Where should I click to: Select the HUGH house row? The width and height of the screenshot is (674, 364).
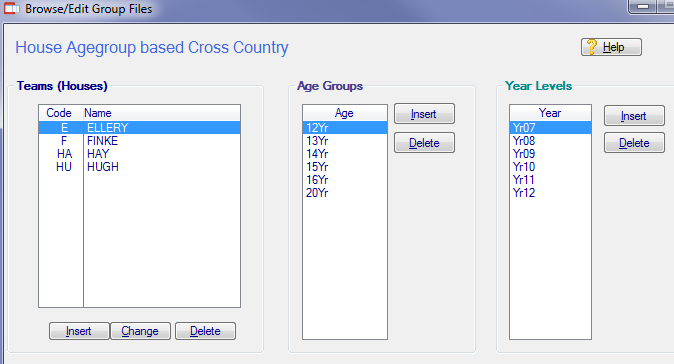(139, 167)
